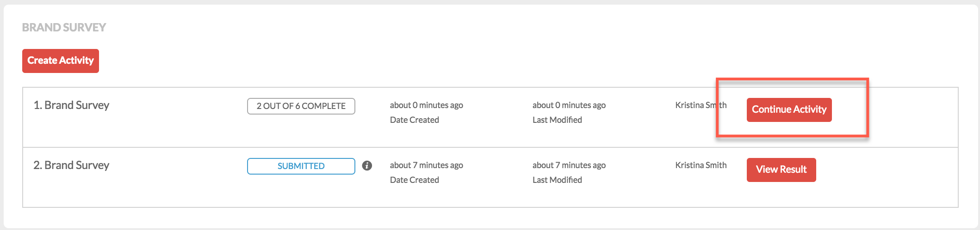Click first row's creation time above Date Created
This screenshot has height=230, width=980.
(426, 105)
